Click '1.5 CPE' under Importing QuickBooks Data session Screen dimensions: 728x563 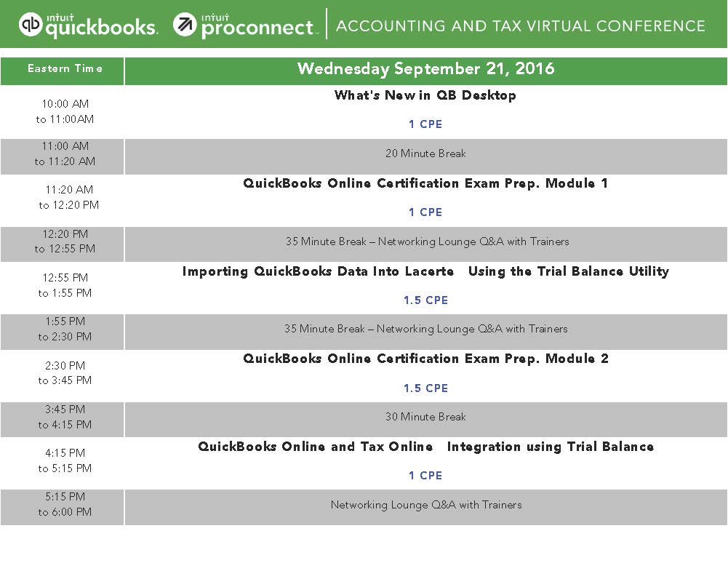point(425,300)
